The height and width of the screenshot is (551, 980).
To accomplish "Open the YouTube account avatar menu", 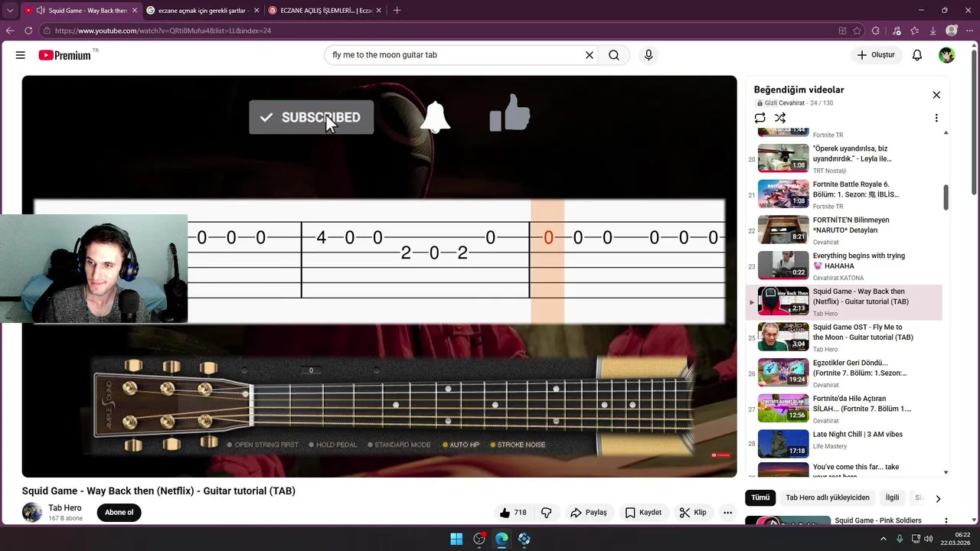I will (x=947, y=55).
